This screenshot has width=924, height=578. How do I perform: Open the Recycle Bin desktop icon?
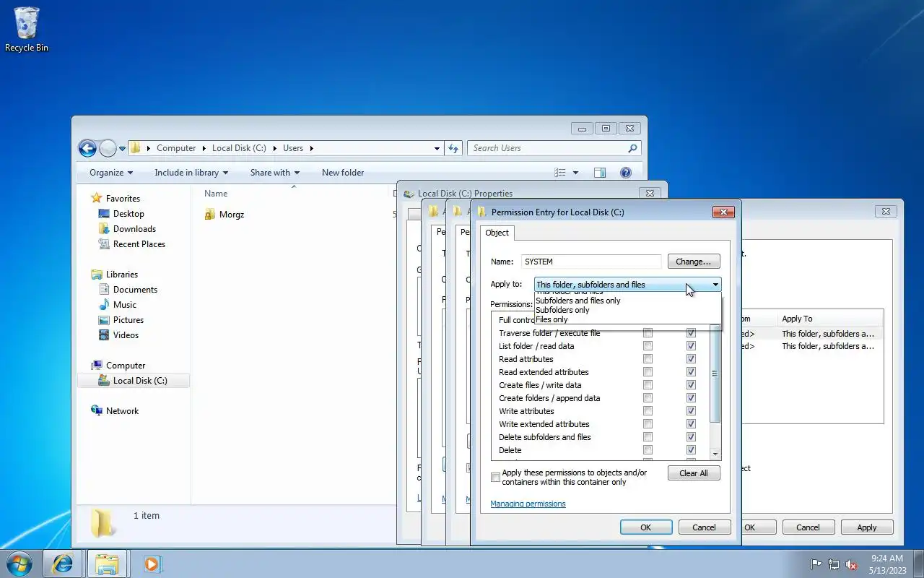pos(27,30)
